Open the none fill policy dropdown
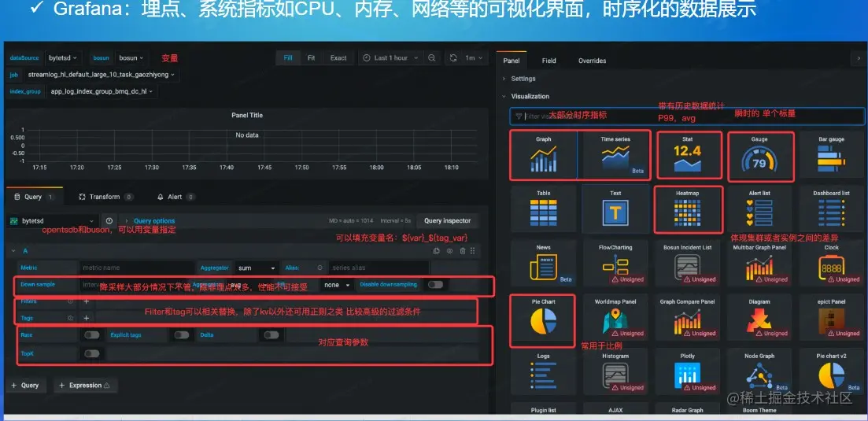 click(338, 284)
